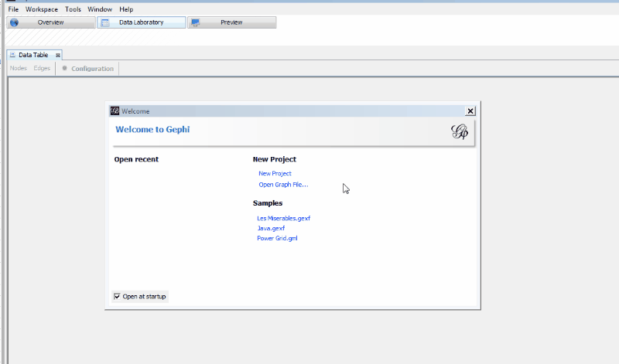Open the Tools menu
Image resolution: width=619 pixels, height=364 pixels.
tap(73, 9)
